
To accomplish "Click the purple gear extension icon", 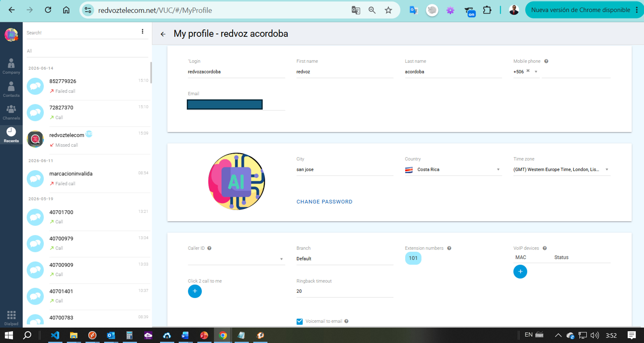I will (450, 10).
